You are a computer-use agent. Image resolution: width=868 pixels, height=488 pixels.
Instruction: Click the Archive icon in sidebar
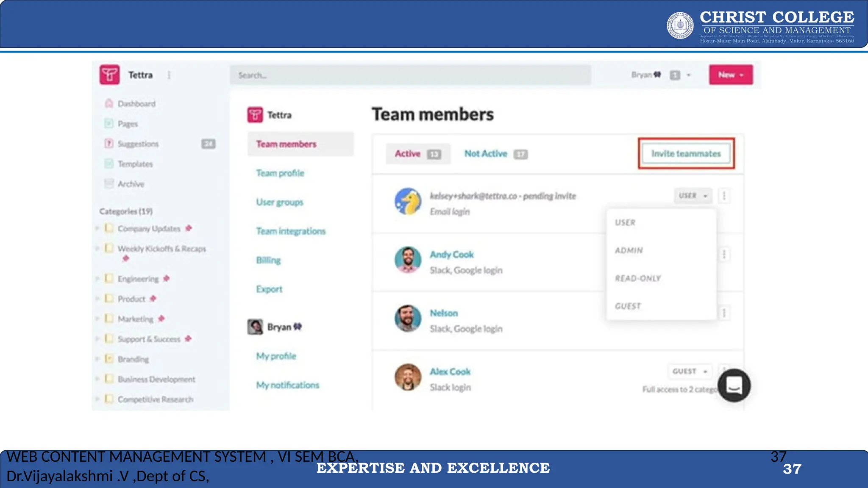pos(109,184)
